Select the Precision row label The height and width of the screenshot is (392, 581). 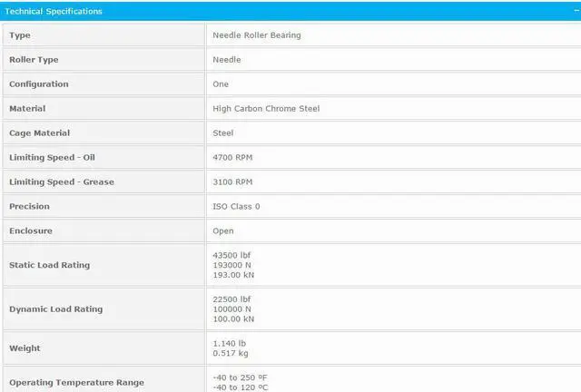(29, 207)
